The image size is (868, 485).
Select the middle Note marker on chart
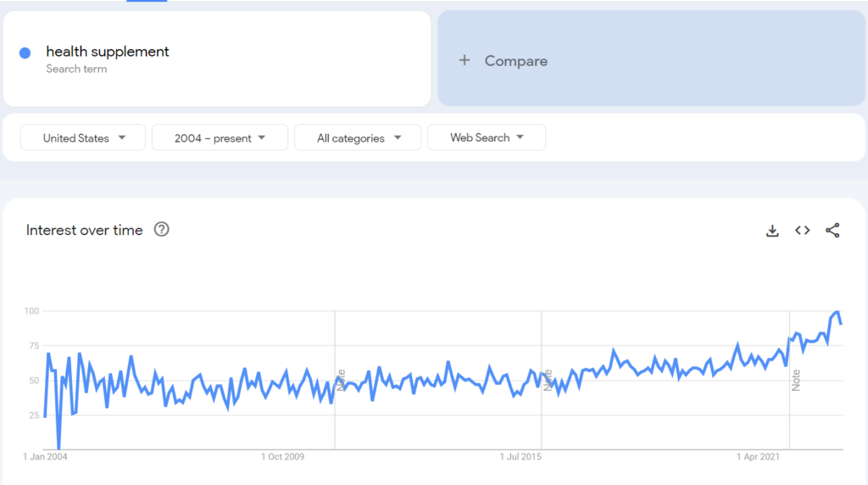(548, 379)
